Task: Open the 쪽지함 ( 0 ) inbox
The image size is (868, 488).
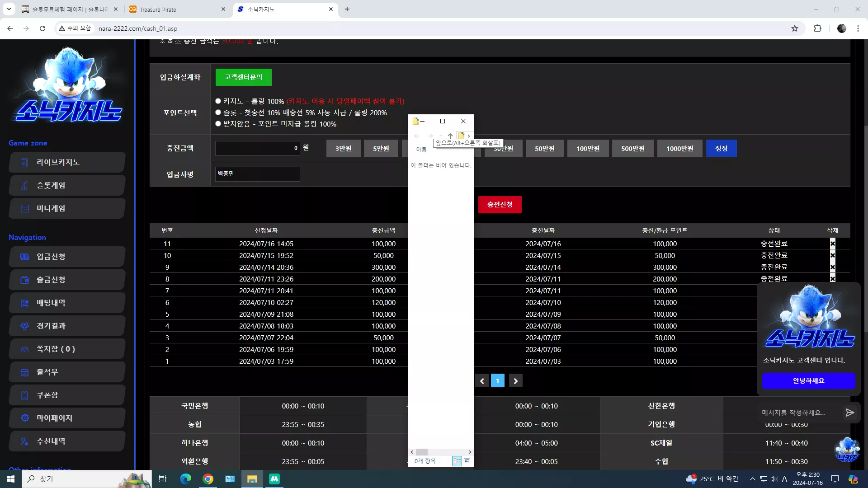Action: click(67, 349)
